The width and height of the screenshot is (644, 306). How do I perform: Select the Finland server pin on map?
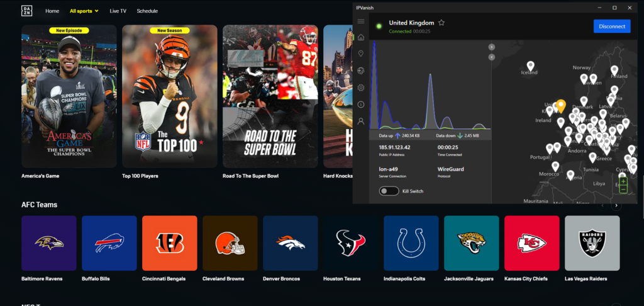pos(614,71)
